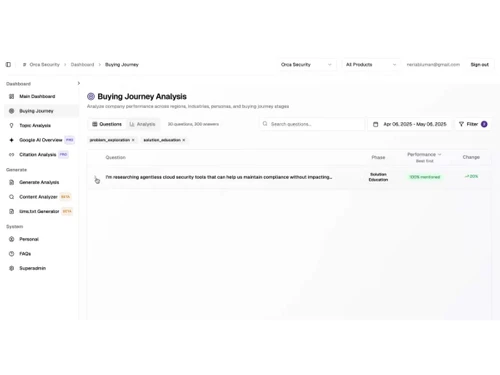The height and width of the screenshot is (375, 500).
Task: Click Dashboard breadcrumb link
Action: (x=82, y=65)
